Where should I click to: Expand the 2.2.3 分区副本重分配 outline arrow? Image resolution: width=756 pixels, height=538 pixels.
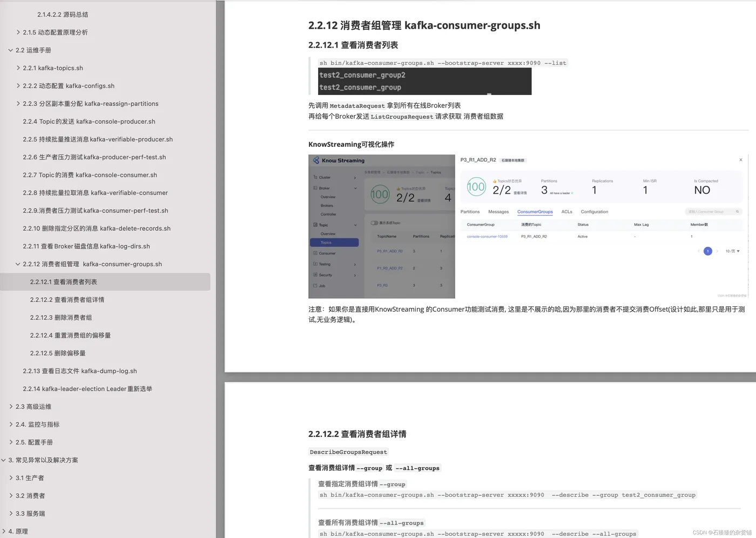point(18,104)
